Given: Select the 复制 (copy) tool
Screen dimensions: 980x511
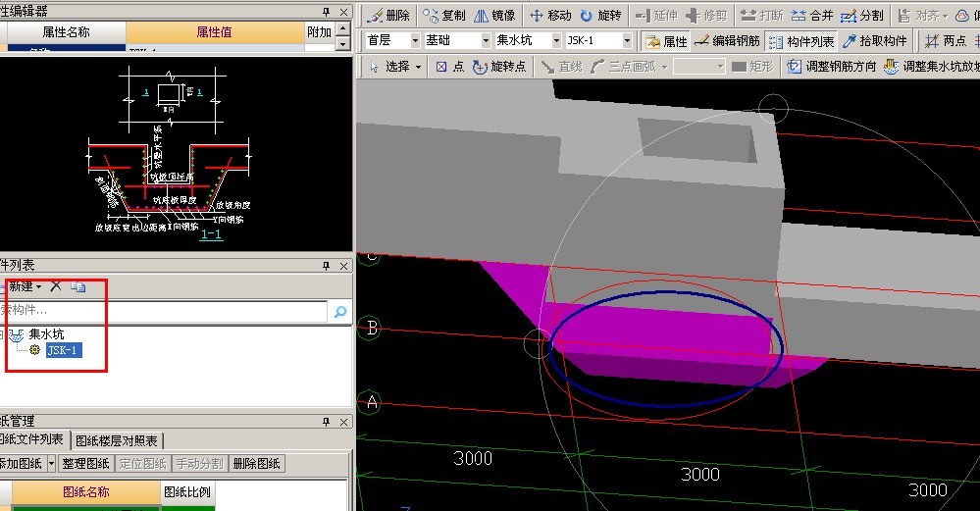Looking at the screenshot, I should (x=443, y=15).
